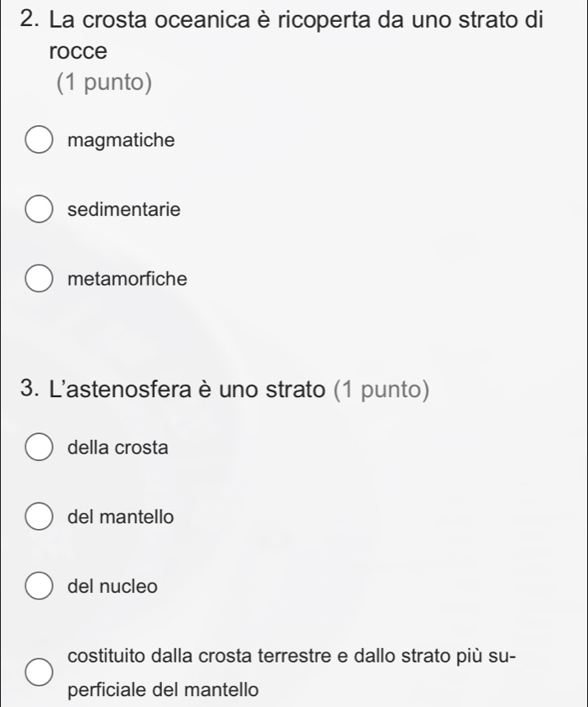Click question 3 title 'L'astenosfera è uno strato'

[x=186, y=389]
